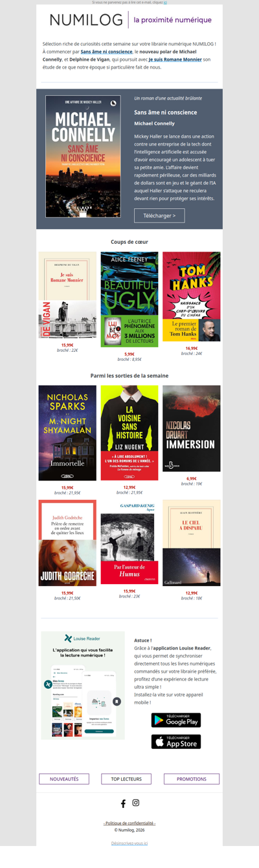Select the La Voisine sans histoire cover
This screenshot has width=259, height=868.
129,433
